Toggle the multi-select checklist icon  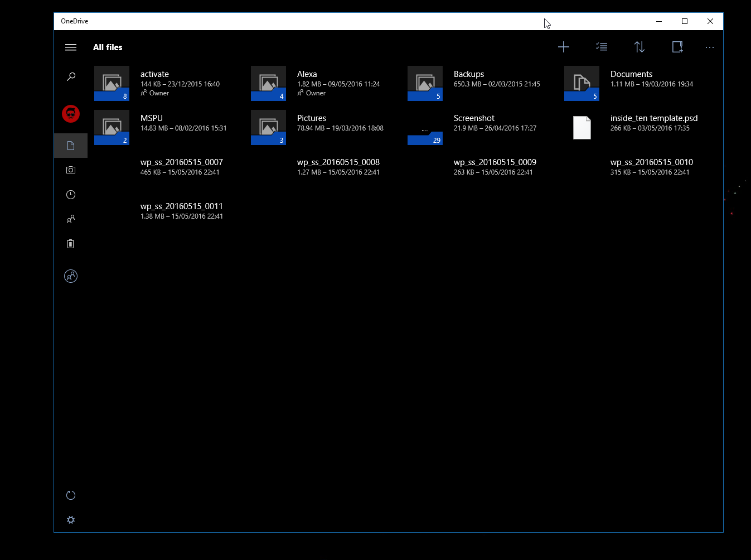click(602, 47)
